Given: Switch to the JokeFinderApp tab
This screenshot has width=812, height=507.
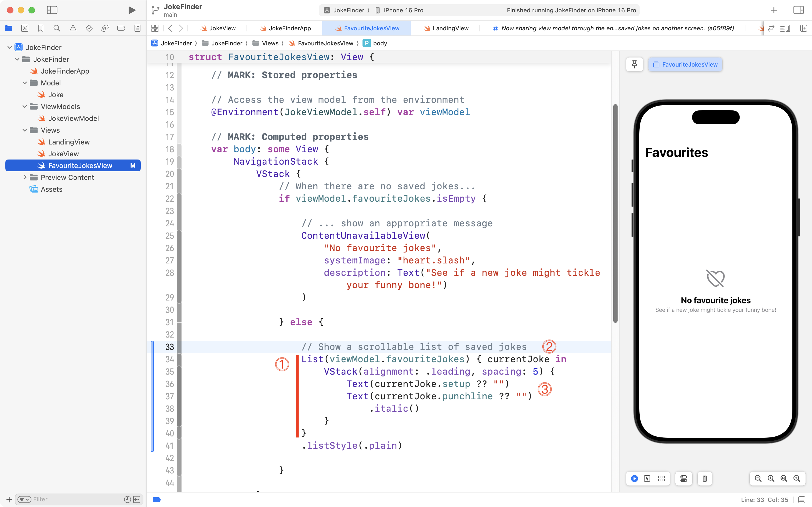Looking at the screenshot, I should (x=286, y=28).
